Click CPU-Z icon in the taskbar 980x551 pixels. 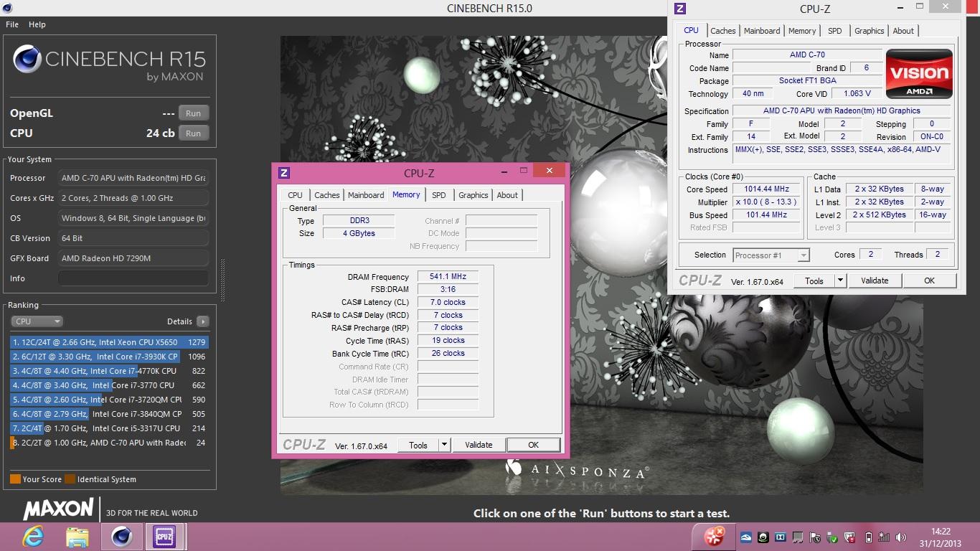164,537
